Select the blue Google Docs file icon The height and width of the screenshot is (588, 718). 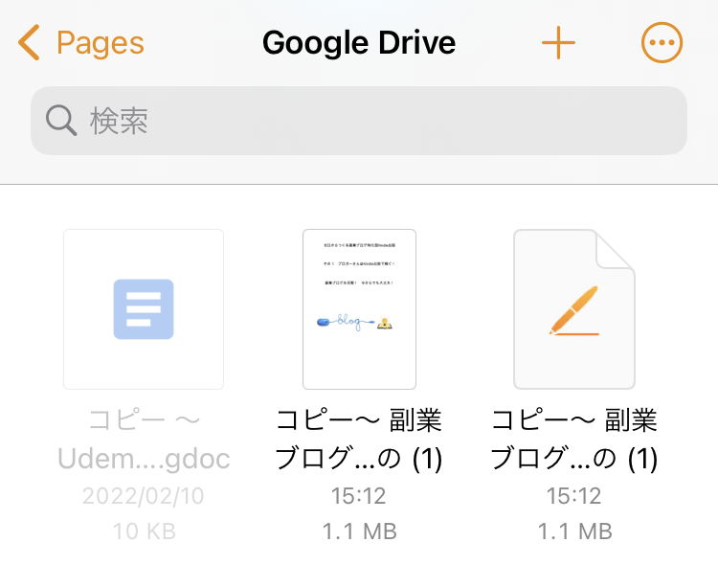point(144,309)
